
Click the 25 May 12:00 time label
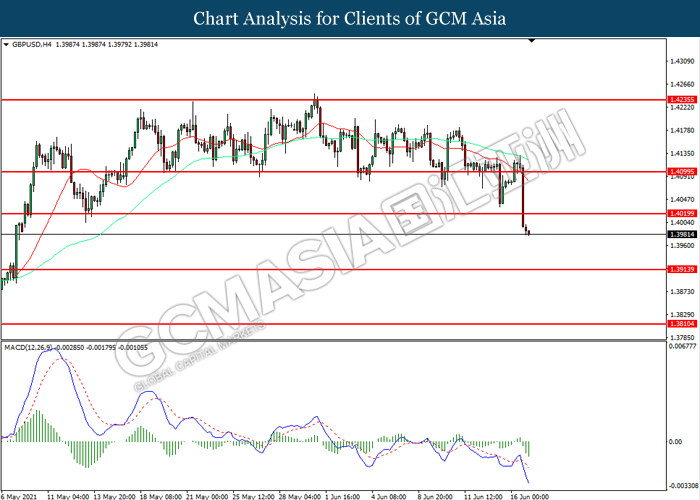pyautogui.click(x=253, y=496)
